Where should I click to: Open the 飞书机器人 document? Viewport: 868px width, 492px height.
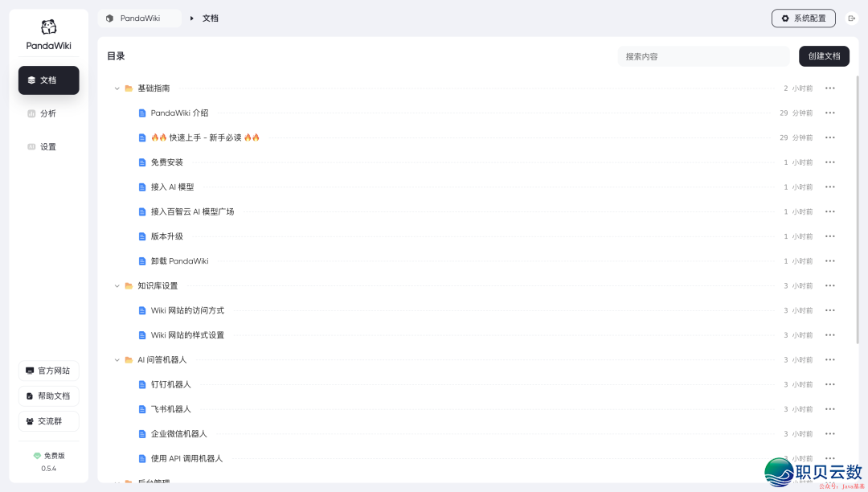[170, 409]
